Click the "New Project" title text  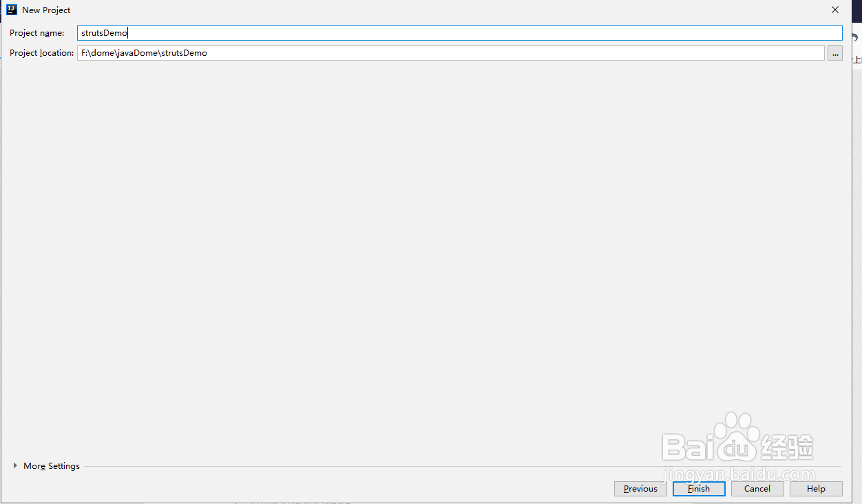click(46, 10)
